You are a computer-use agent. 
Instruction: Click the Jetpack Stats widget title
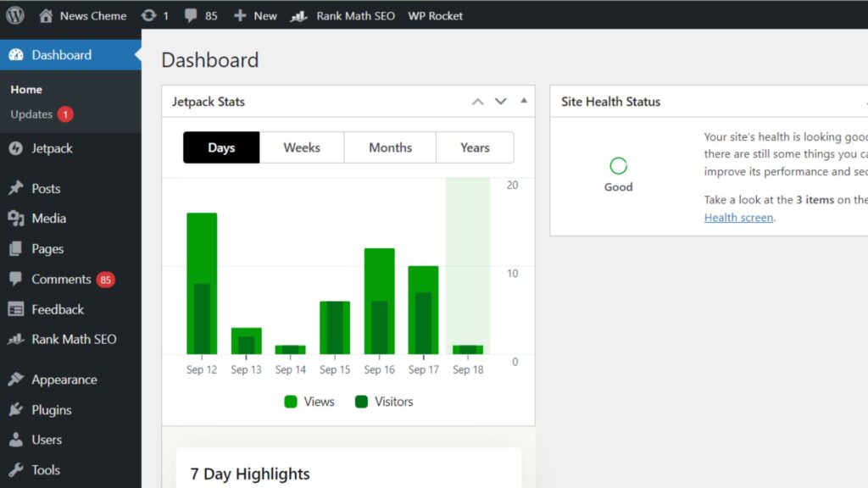click(209, 102)
